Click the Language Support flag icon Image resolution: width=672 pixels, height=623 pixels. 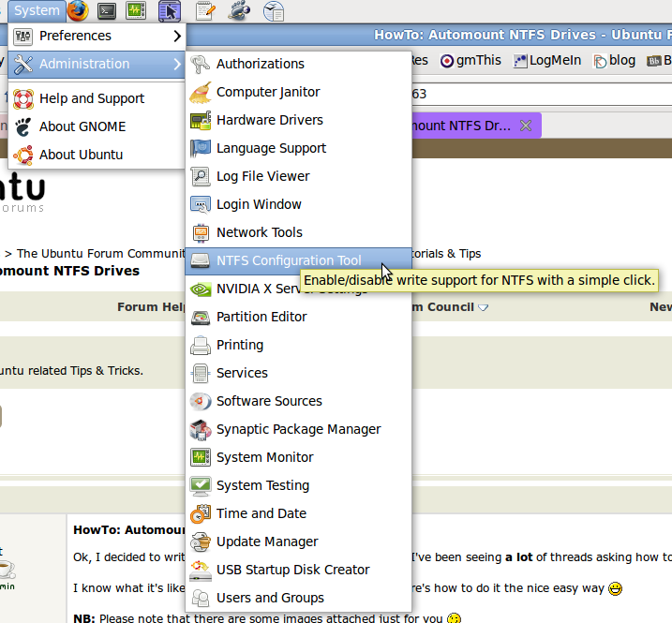tap(201, 148)
